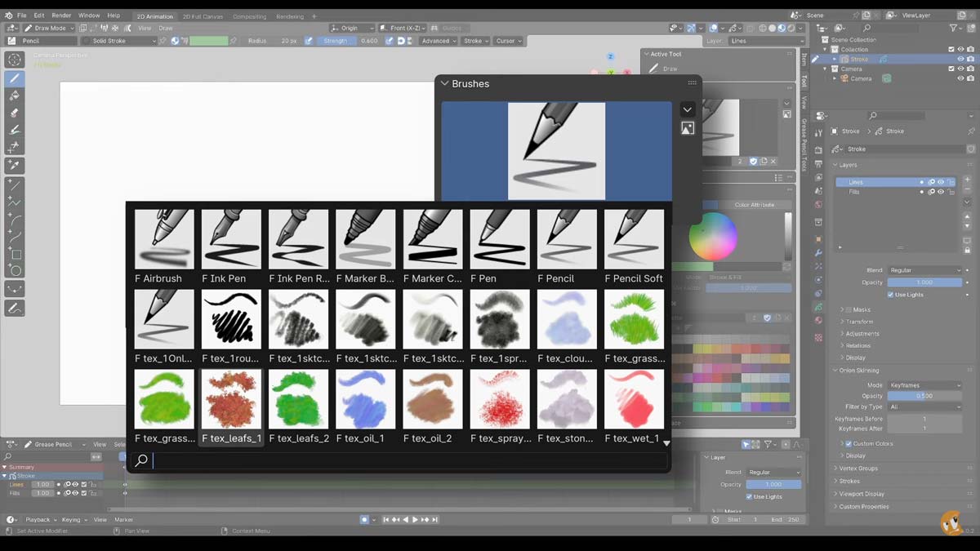980x551 pixels.
Task: Add a new grease pencil layer with plus button
Action: click(x=968, y=180)
